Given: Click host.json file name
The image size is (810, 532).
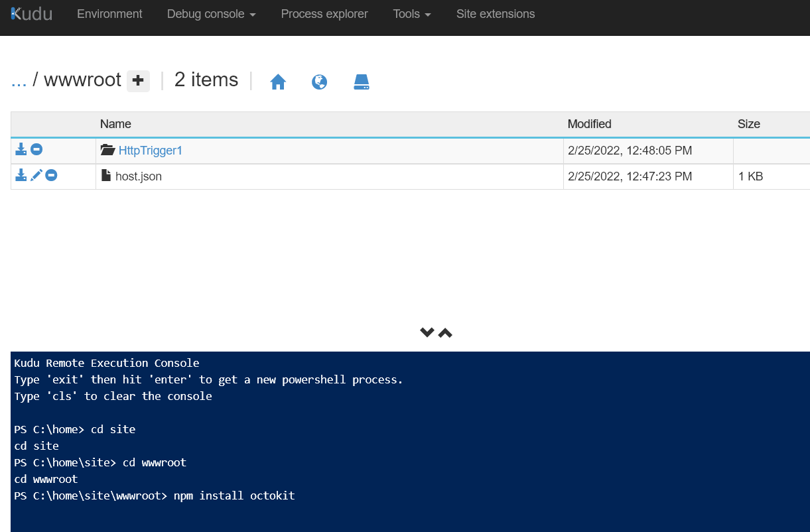Looking at the screenshot, I should 139,176.
